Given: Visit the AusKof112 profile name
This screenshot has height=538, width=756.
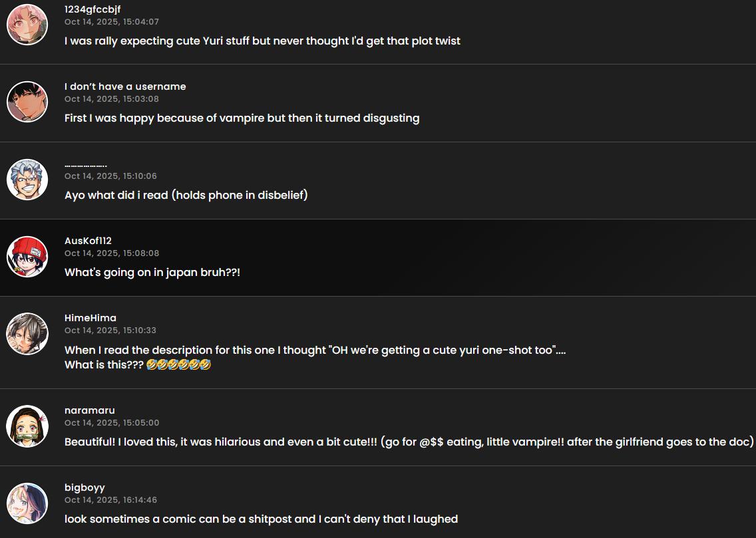Looking at the screenshot, I should click(88, 241).
